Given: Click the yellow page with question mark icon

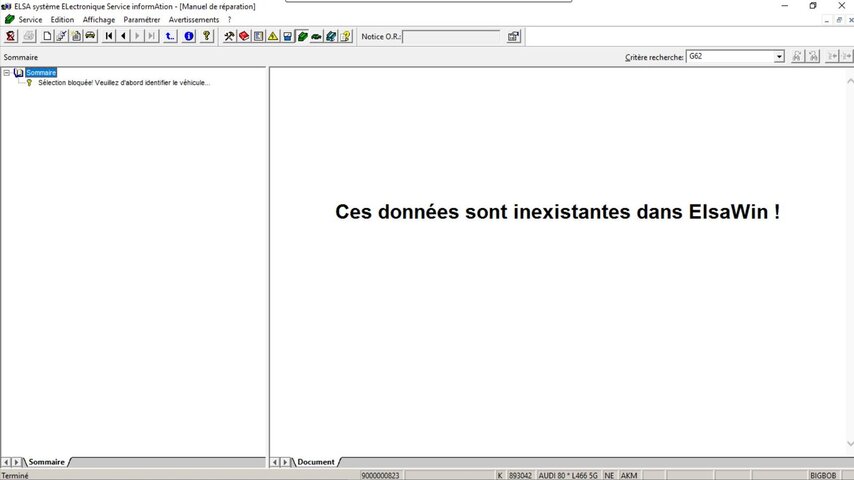Looking at the screenshot, I should 345,37.
